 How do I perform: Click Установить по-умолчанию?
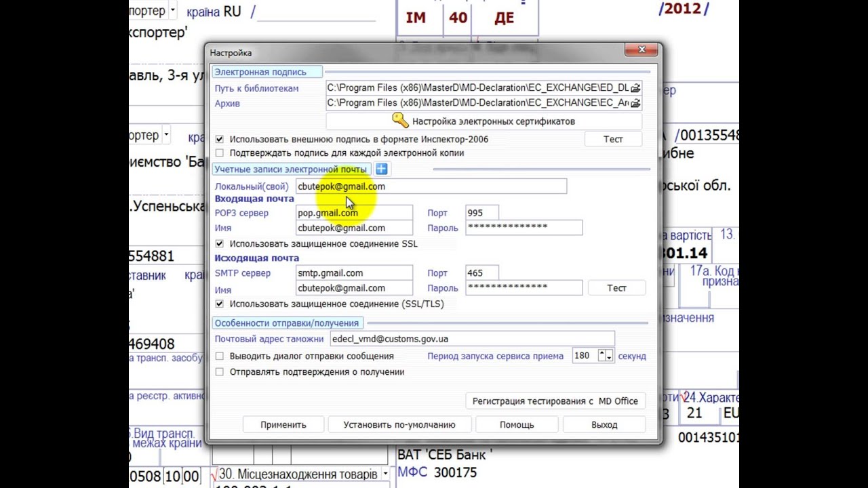399,425
